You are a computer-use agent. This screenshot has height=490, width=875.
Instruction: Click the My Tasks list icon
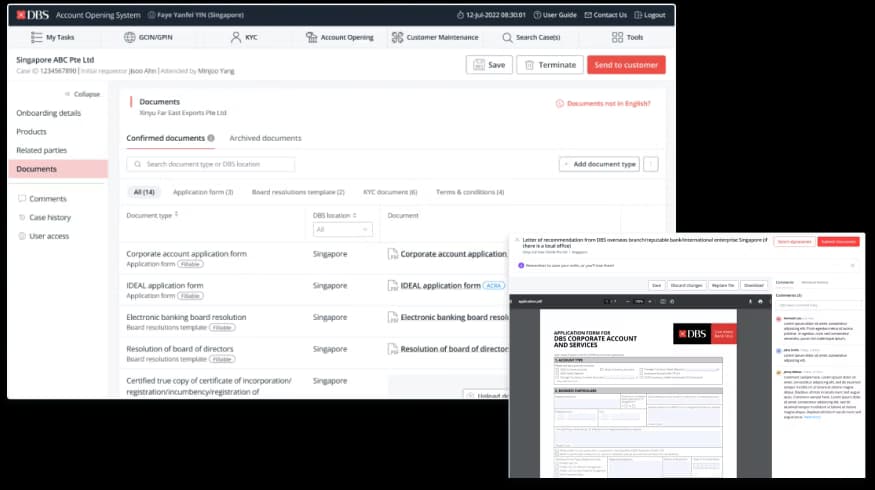click(36, 37)
